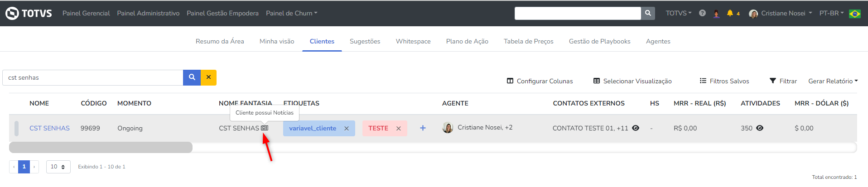Open the notifications bell icon
Viewport: 868px width, 187px height.
(730, 13)
